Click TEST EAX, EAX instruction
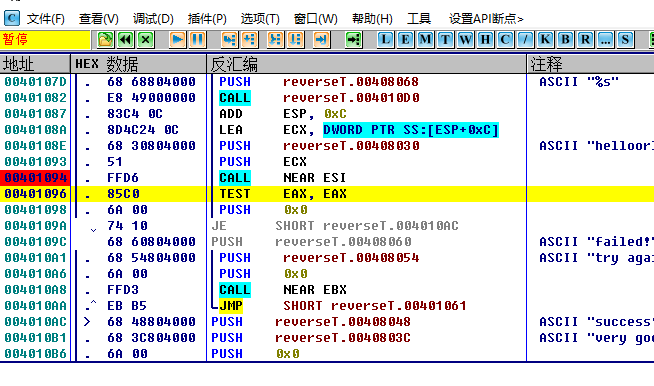The width and height of the screenshot is (654, 386). click(x=282, y=194)
